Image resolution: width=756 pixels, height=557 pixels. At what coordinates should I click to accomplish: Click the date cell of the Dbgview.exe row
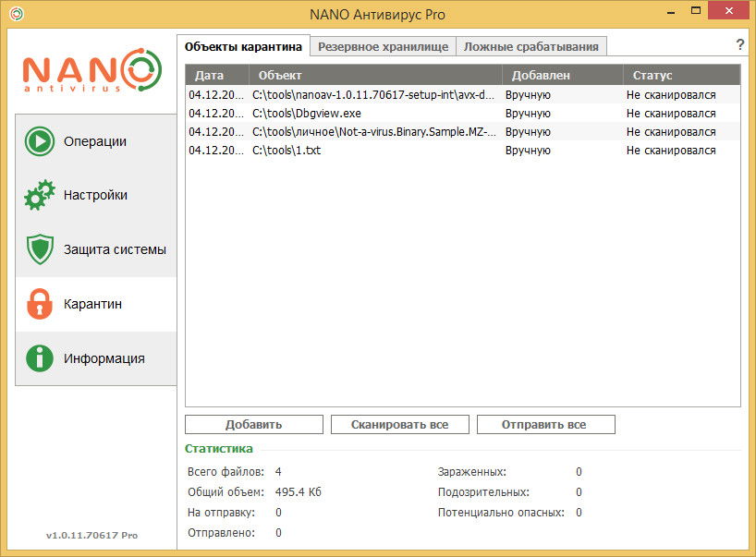pyautogui.click(x=216, y=114)
